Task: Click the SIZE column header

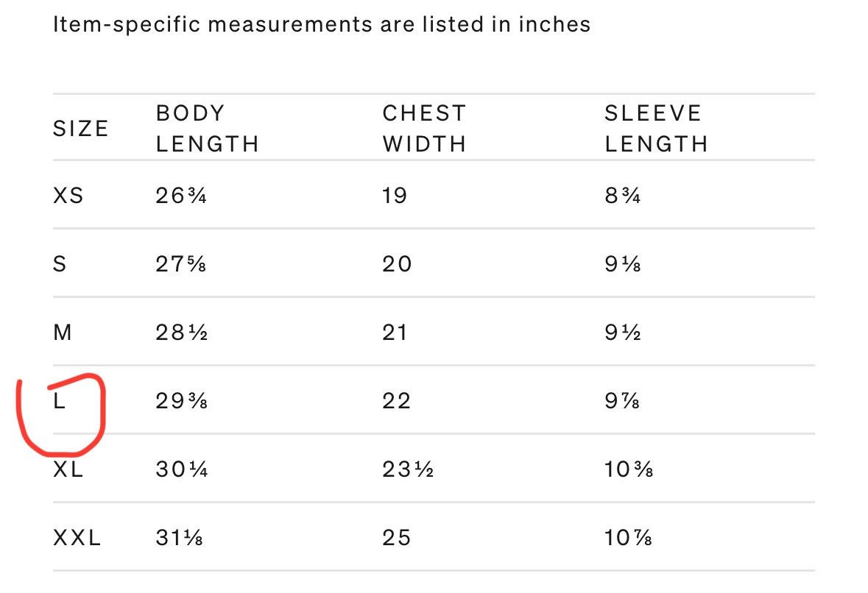Action: pos(81,128)
